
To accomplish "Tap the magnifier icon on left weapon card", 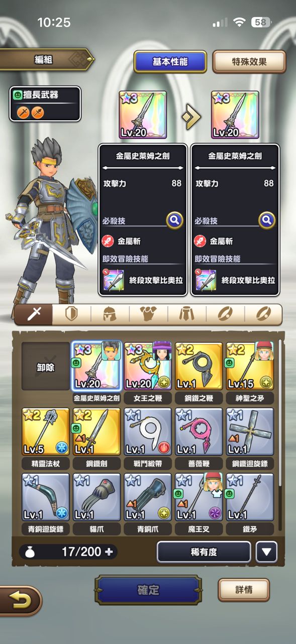I will (174, 220).
